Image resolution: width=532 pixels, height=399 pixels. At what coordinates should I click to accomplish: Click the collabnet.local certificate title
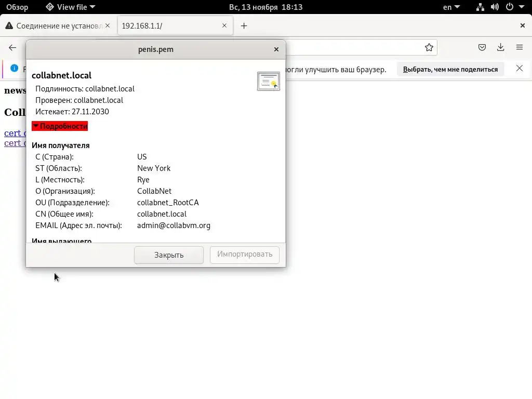click(61, 75)
